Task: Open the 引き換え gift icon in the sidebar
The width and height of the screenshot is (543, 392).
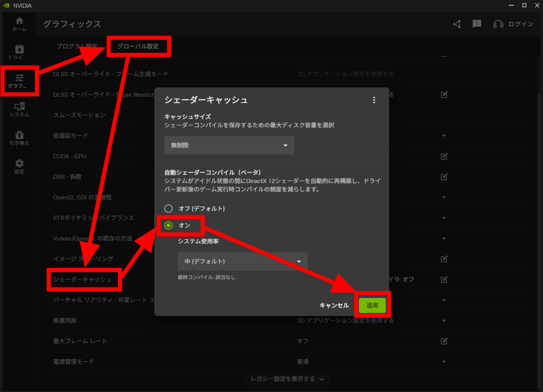Action: tap(19, 138)
